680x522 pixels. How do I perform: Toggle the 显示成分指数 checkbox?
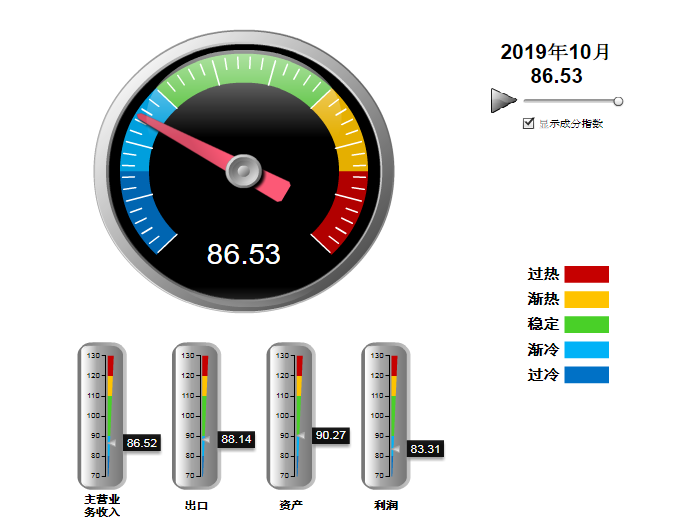pos(528,123)
